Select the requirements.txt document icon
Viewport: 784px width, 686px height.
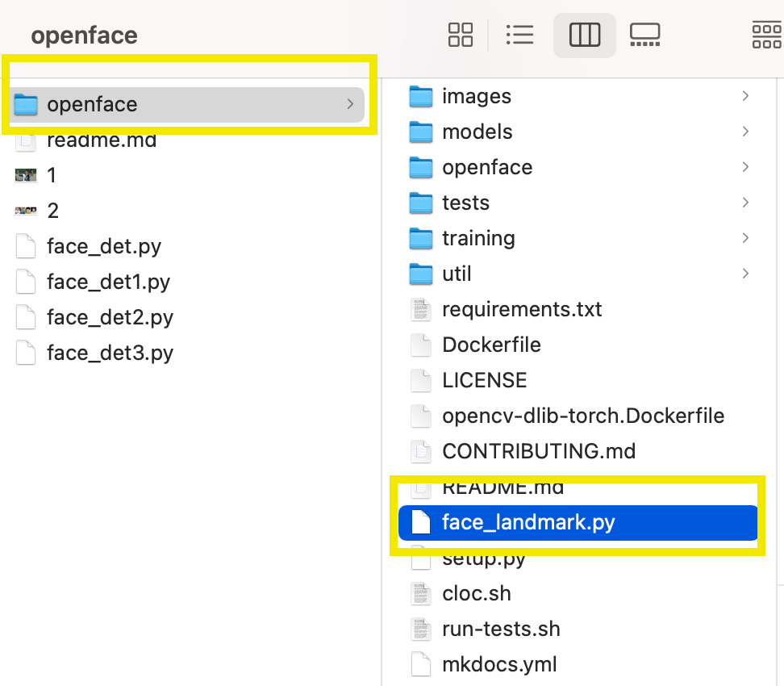tap(420, 309)
